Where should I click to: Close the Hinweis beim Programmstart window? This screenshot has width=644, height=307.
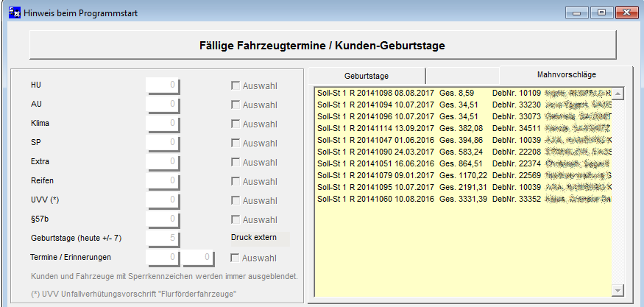click(627, 13)
